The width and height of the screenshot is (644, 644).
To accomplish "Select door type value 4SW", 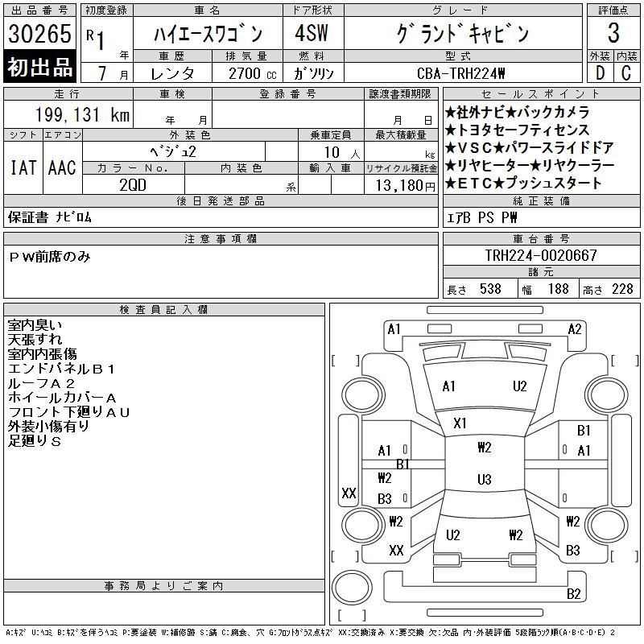I will tap(312, 33).
